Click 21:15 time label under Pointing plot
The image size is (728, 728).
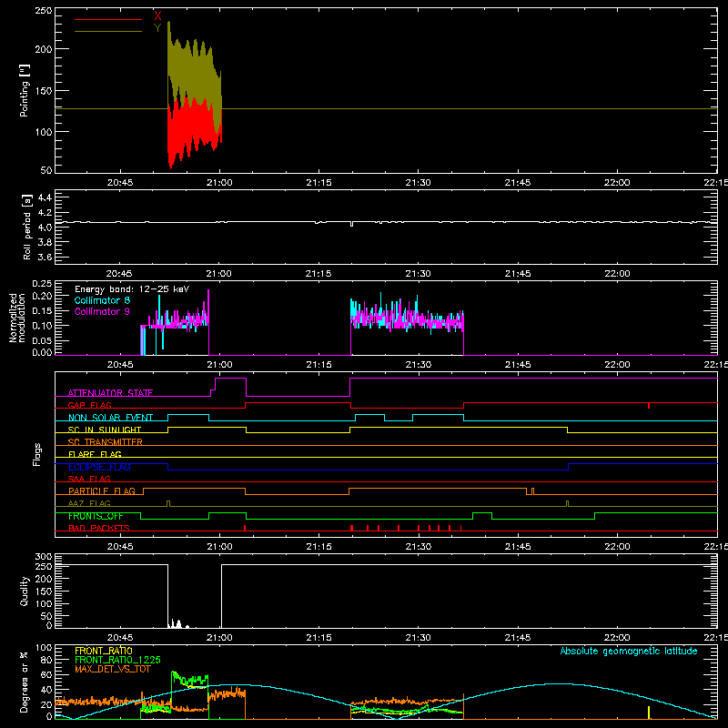coord(319,183)
